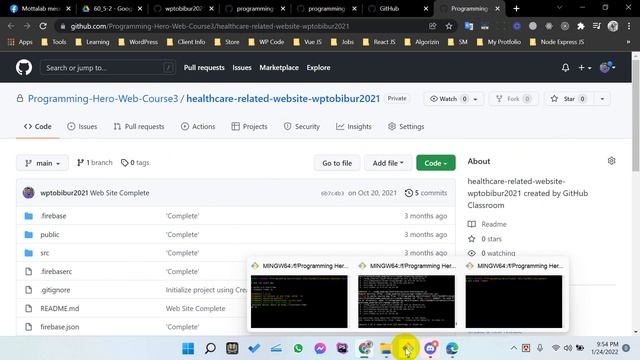Open Messenger from the taskbar
The height and width of the screenshot is (360, 640).
(320, 348)
